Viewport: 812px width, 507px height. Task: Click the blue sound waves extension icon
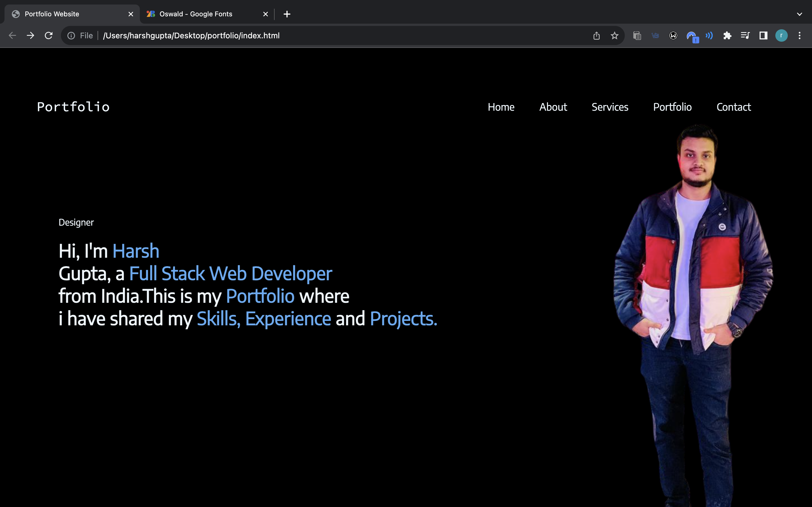pyautogui.click(x=709, y=35)
